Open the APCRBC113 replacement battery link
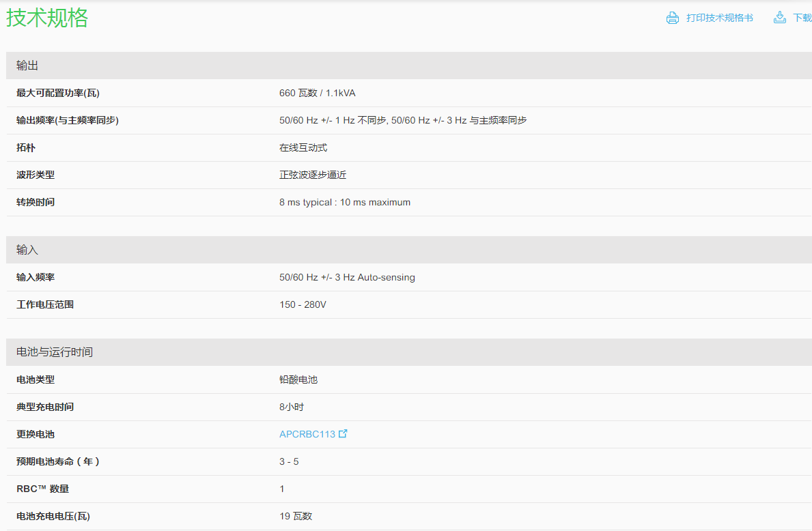812x531 pixels. [x=307, y=434]
